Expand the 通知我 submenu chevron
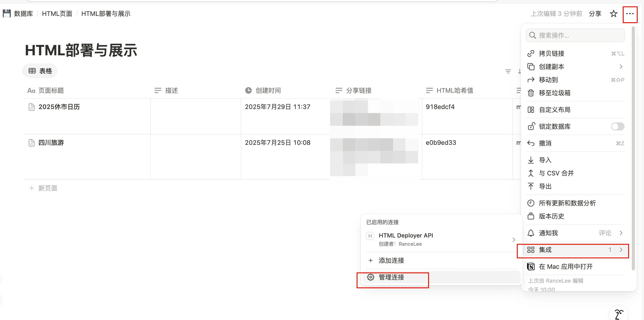Image resolution: width=644 pixels, height=320 pixels. pos(621,233)
